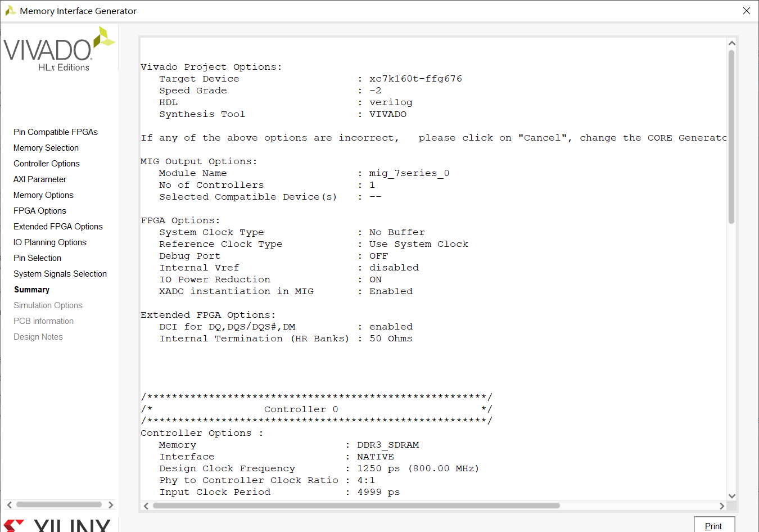Click the Print button
The height and width of the screenshot is (532, 759).
[714, 525]
